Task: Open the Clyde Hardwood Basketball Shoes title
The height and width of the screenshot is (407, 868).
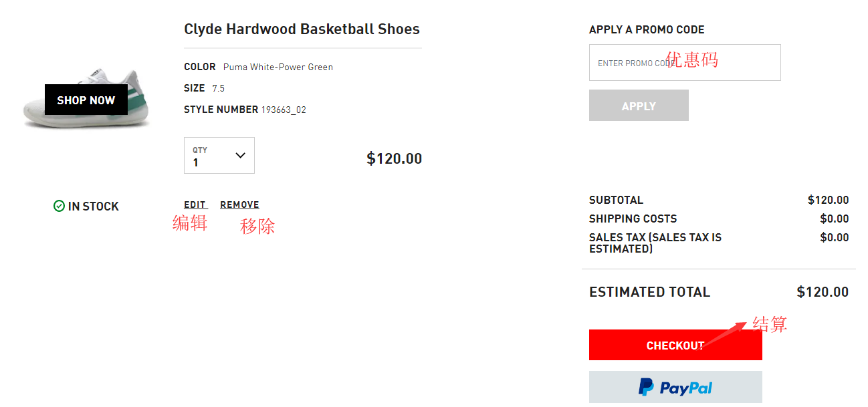Action: tap(302, 29)
